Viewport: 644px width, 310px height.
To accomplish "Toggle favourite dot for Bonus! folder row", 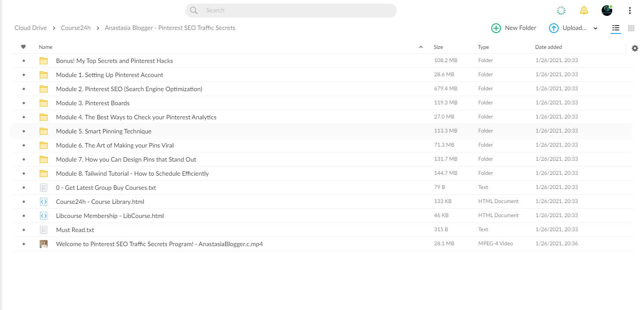I will click(x=24, y=61).
